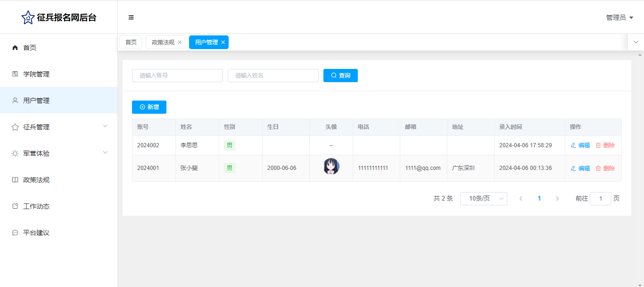The width and height of the screenshot is (644, 287).
Task: Expand the 军营体验 submenu
Action: [x=105, y=152]
